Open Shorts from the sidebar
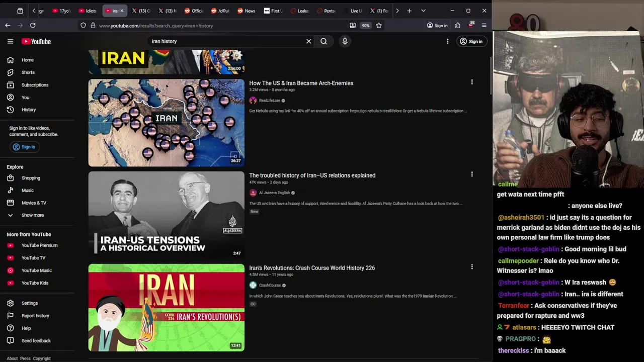Image resolution: width=644 pixels, height=362 pixels. point(28,72)
